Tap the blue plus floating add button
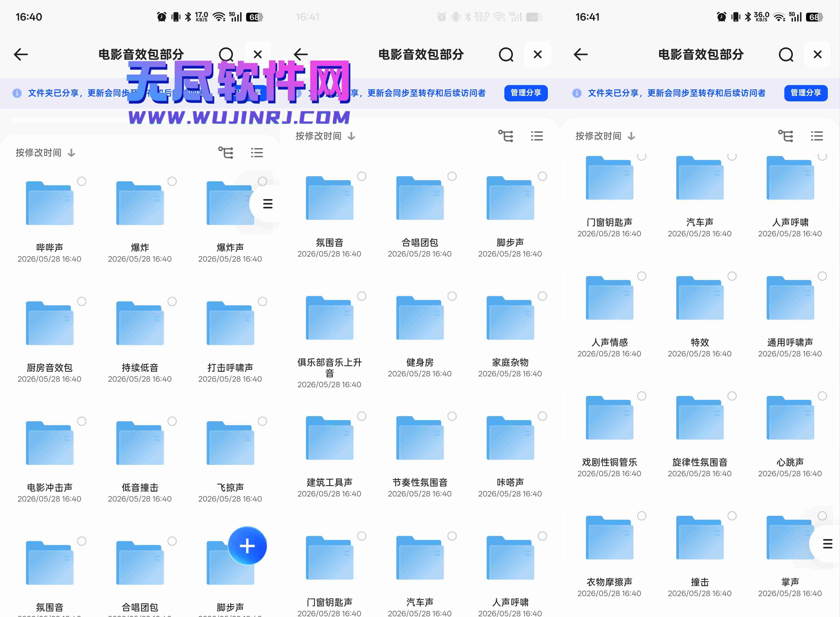Viewport: 840px width, 617px height. [247, 546]
